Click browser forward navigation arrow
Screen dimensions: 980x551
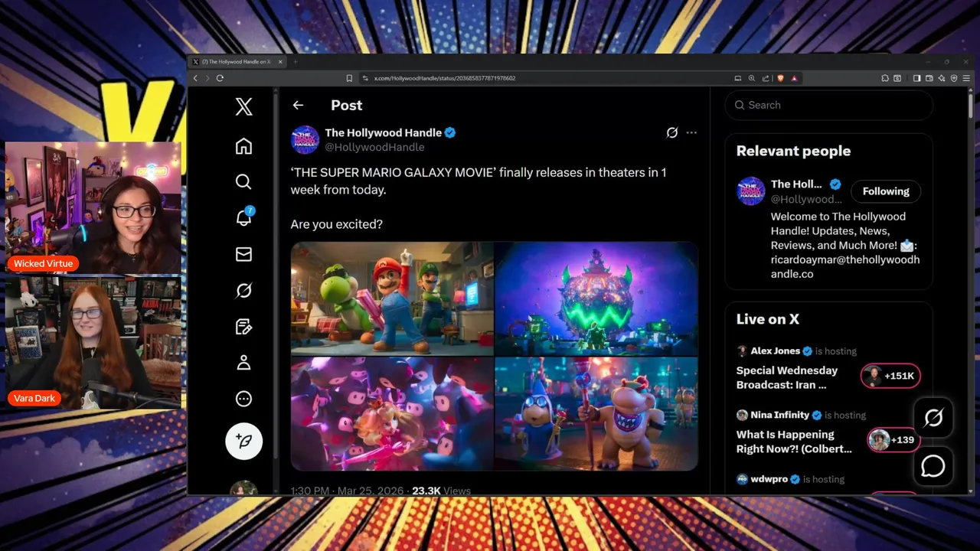207,78
